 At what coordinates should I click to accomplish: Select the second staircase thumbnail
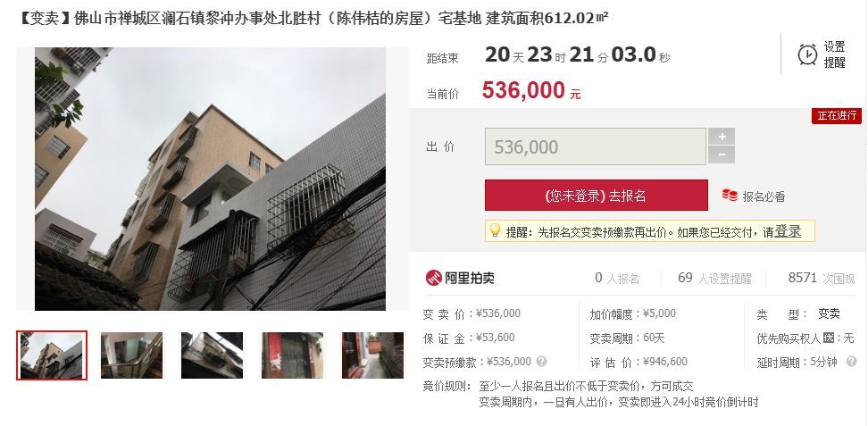(x=132, y=355)
